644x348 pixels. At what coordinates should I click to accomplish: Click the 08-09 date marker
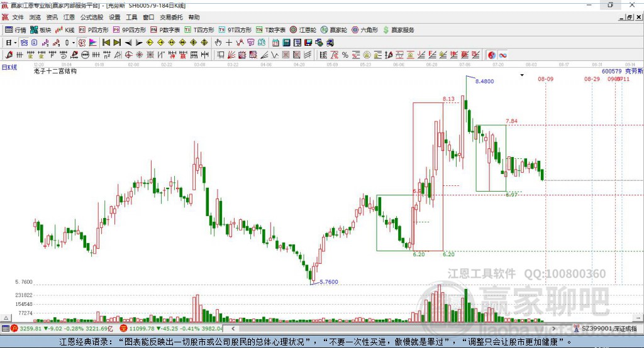tap(545, 79)
